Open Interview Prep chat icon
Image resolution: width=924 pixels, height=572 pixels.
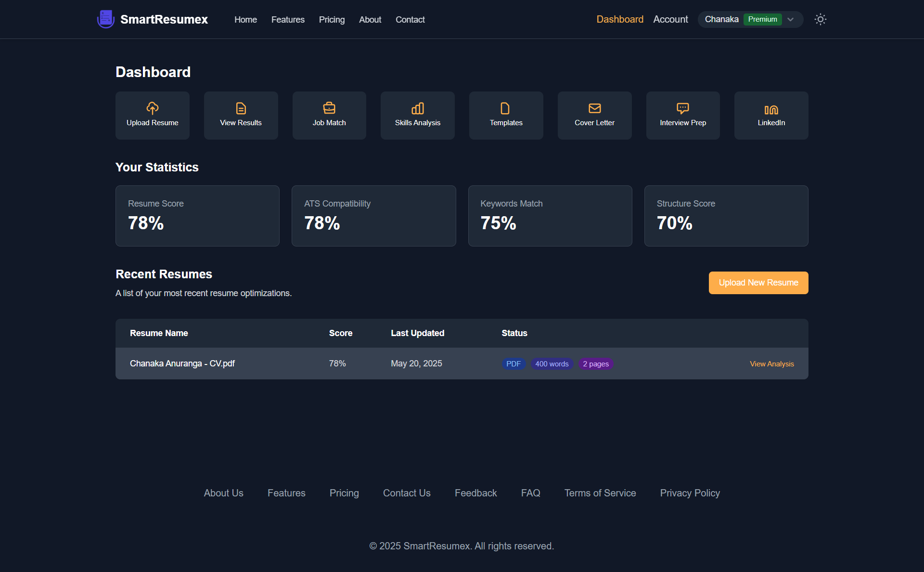[x=683, y=108]
